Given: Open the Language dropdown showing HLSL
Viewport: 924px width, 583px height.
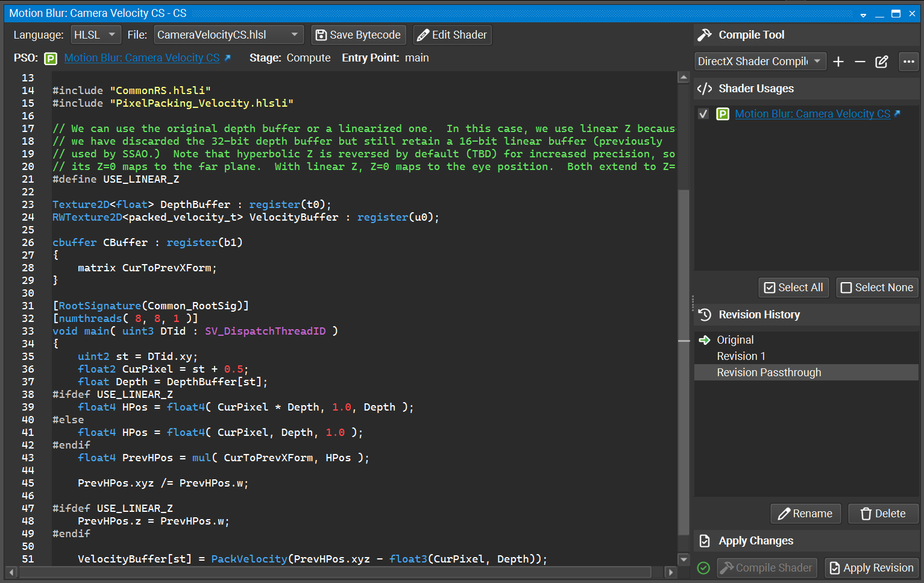Looking at the screenshot, I should 95,34.
